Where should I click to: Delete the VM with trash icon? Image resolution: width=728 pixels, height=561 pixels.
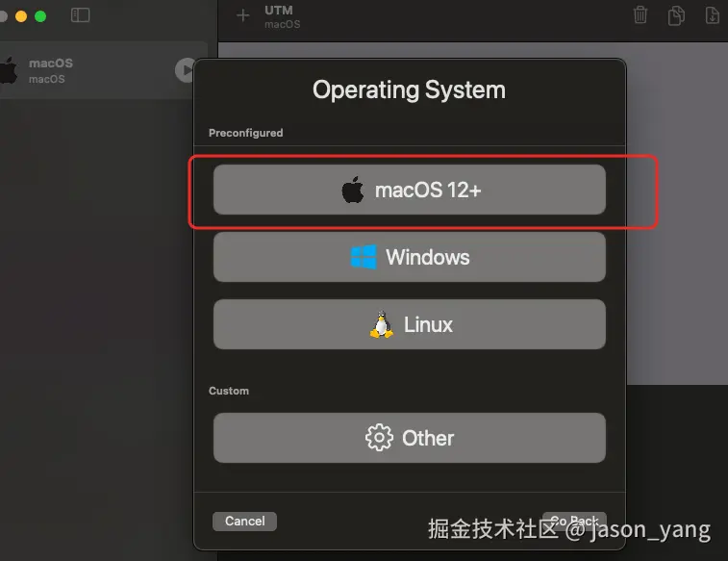pos(640,14)
